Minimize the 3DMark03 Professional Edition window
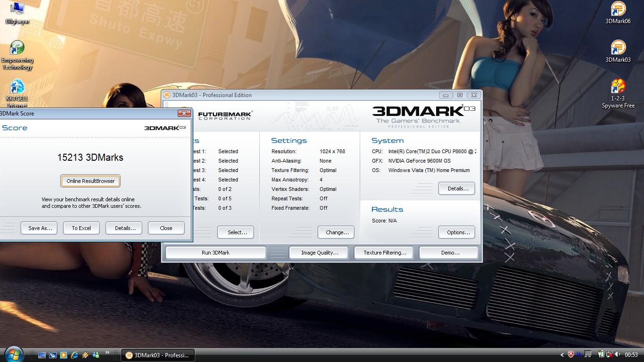 (x=446, y=95)
